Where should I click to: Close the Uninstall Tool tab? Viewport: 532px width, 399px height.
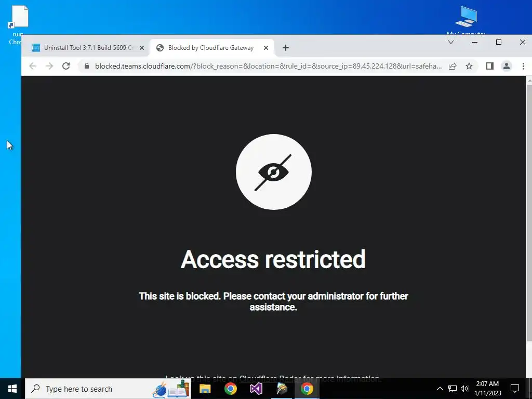142,48
